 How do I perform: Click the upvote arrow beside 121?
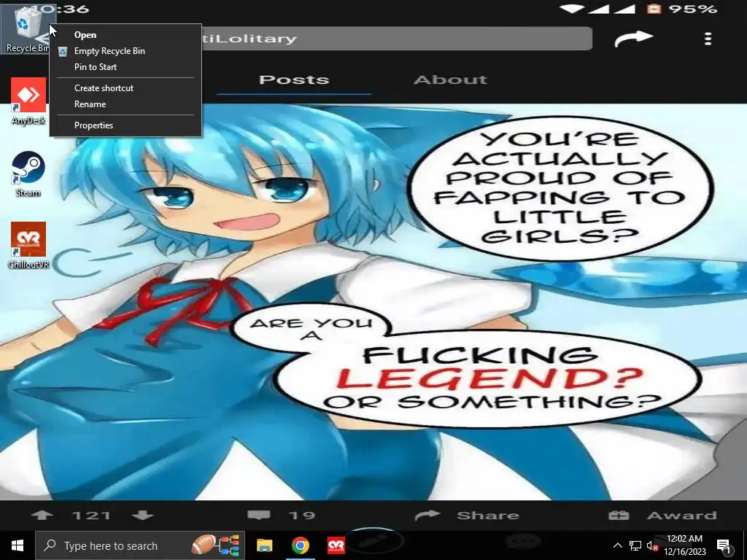coord(42,516)
